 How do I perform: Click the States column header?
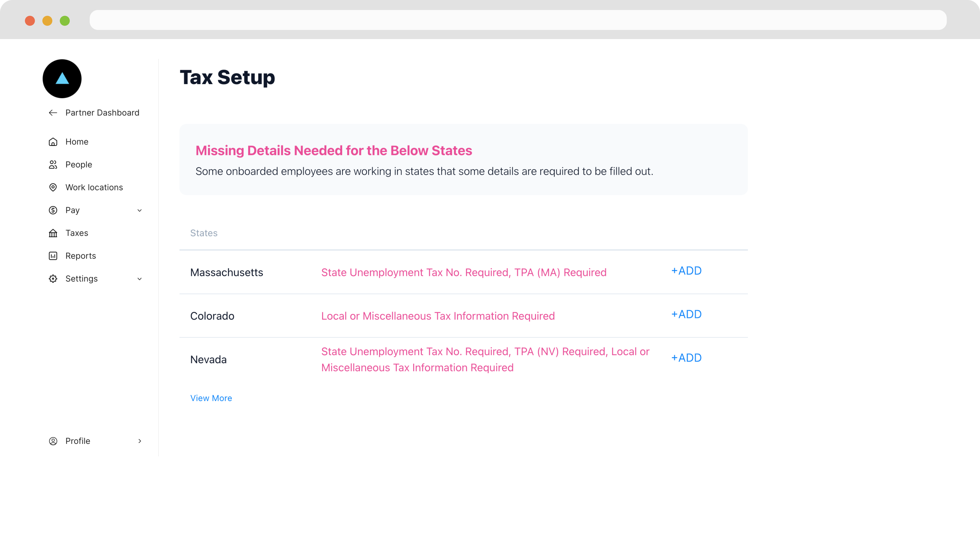tap(204, 233)
